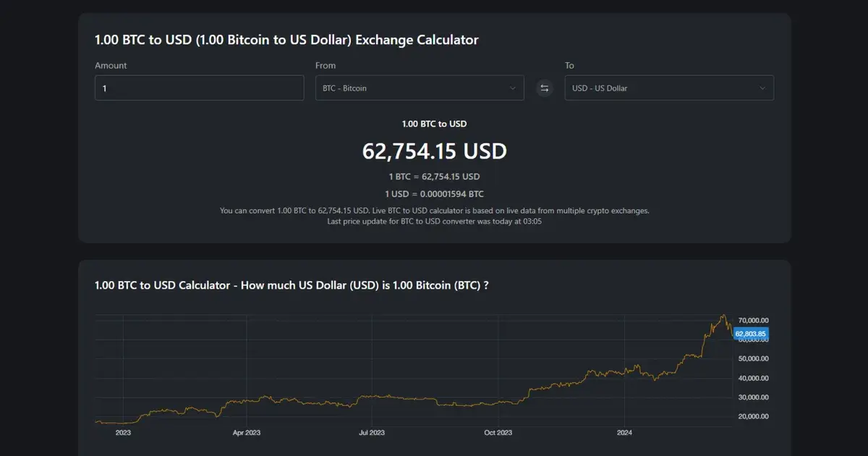Click the rate 1 USD = 0.00001594 BTC
The width and height of the screenshot is (868, 456).
pos(434,193)
